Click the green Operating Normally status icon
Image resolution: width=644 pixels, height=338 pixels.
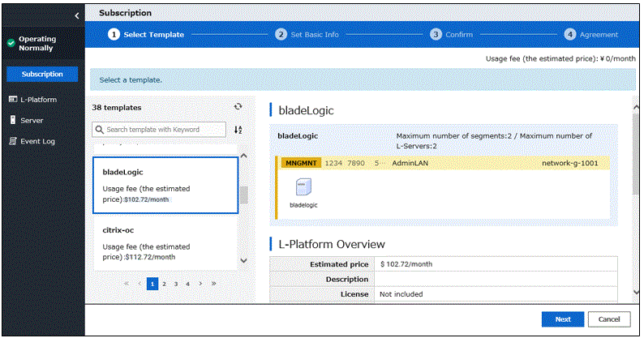(11, 43)
